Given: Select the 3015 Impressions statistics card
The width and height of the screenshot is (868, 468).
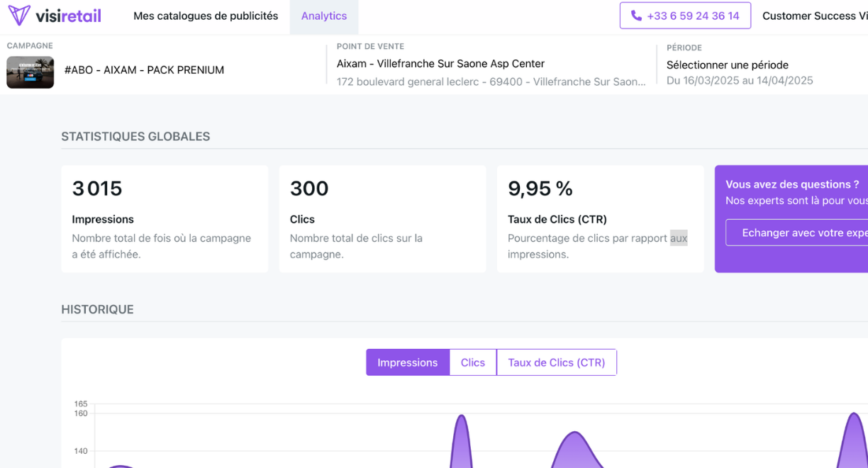Looking at the screenshot, I should [x=165, y=218].
